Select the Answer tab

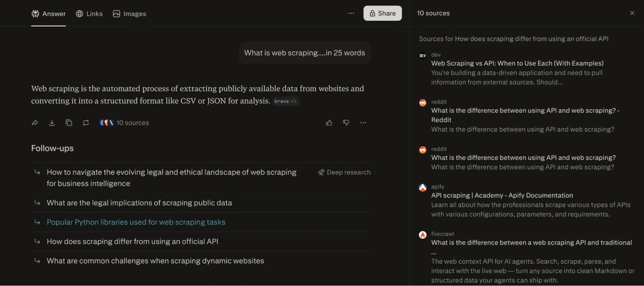tap(48, 13)
